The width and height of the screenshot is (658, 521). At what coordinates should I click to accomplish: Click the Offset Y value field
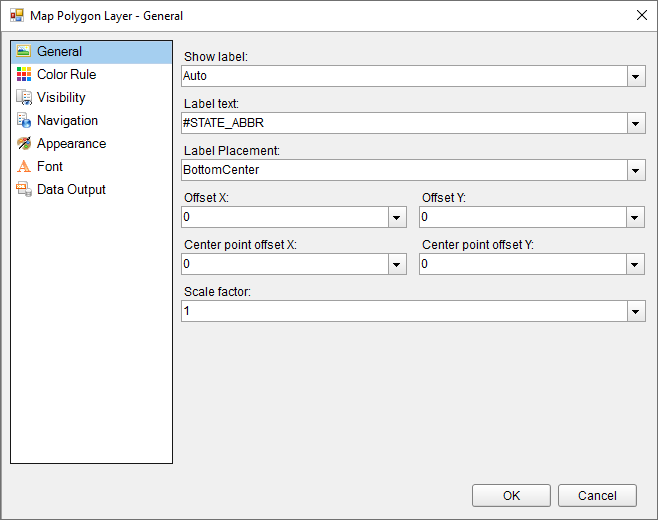[523, 217]
